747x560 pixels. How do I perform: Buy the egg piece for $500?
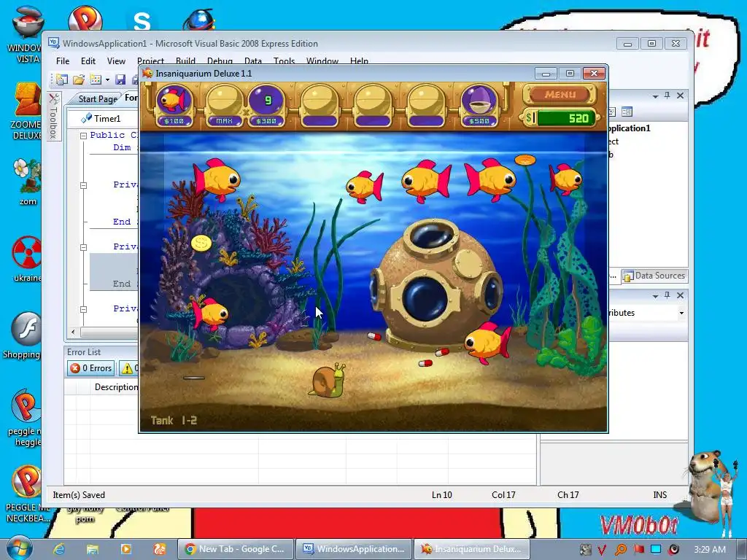click(479, 106)
